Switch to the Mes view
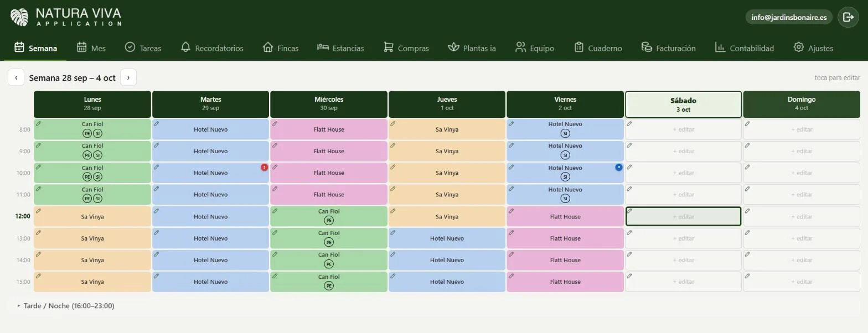 [91, 48]
